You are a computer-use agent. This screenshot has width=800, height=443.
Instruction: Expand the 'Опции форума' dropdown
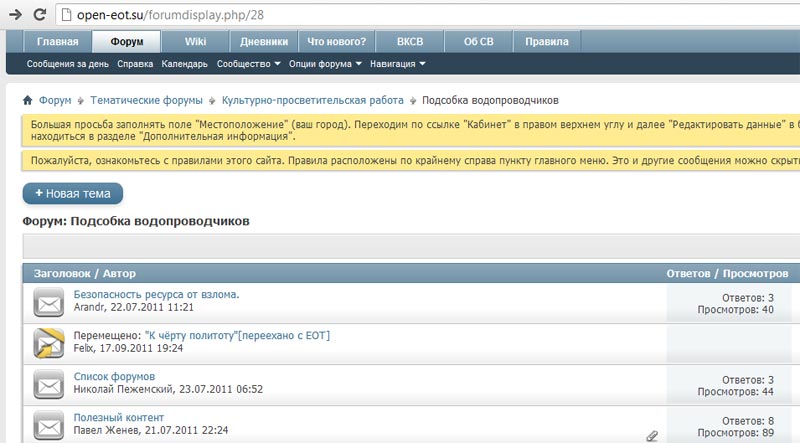tap(325, 64)
